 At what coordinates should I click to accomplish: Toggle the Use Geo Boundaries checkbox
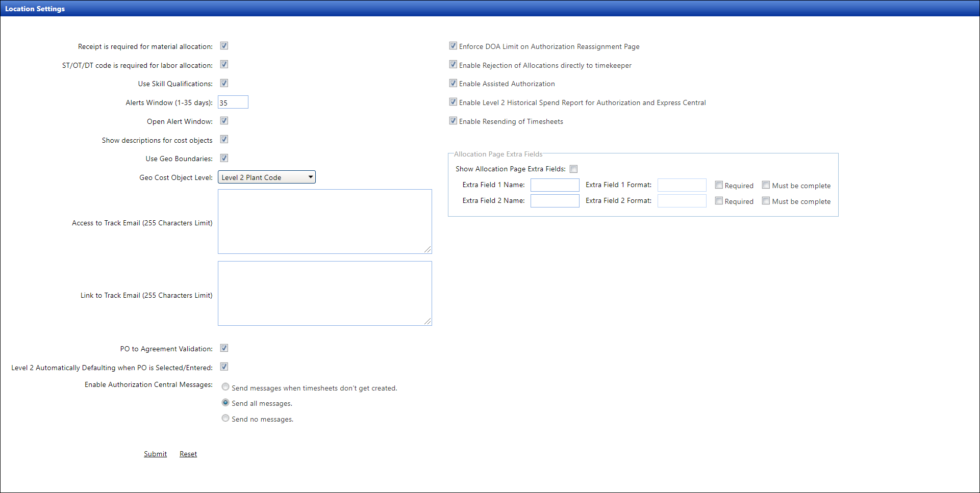point(224,158)
